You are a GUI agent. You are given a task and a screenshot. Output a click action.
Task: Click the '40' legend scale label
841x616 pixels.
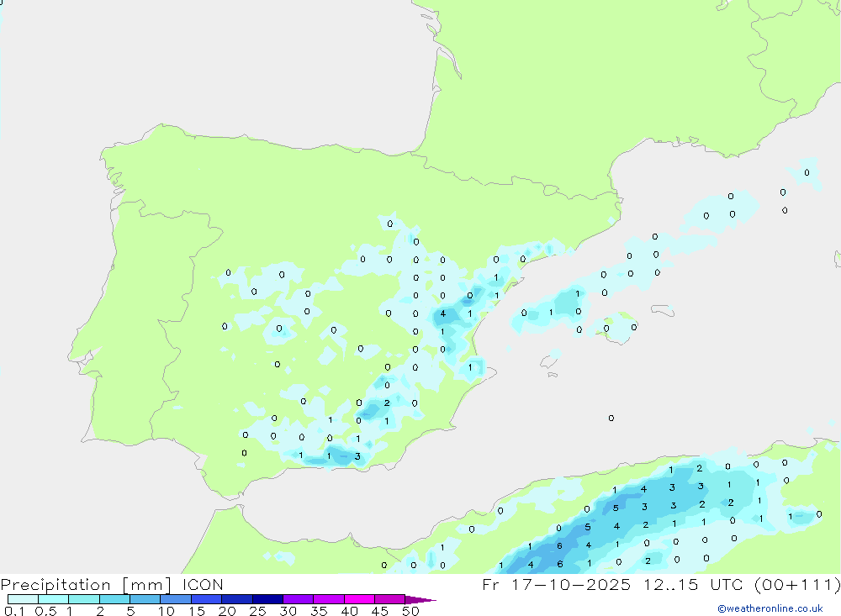(349, 611)
